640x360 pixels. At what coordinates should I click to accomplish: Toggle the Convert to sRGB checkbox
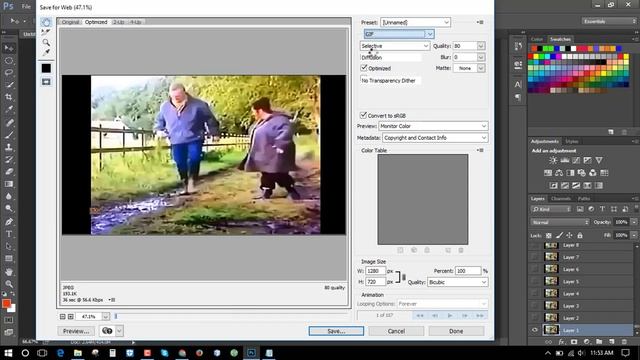point(363,115)
